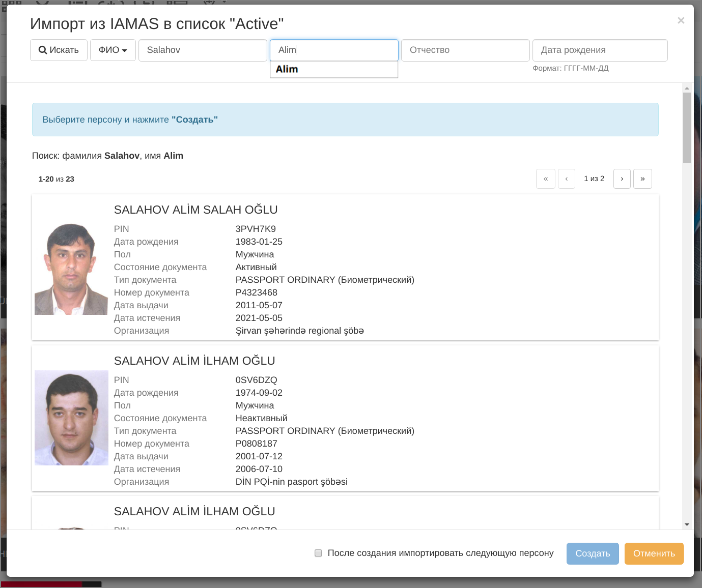
Task: Select the Alim autocomplete suggestion
Action: (x=334, y=69)
